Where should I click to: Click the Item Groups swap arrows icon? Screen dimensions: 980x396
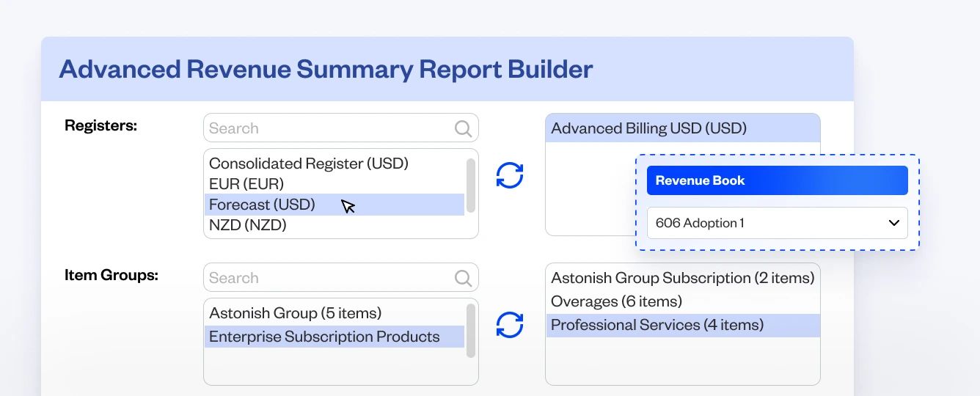pos(510,325)
